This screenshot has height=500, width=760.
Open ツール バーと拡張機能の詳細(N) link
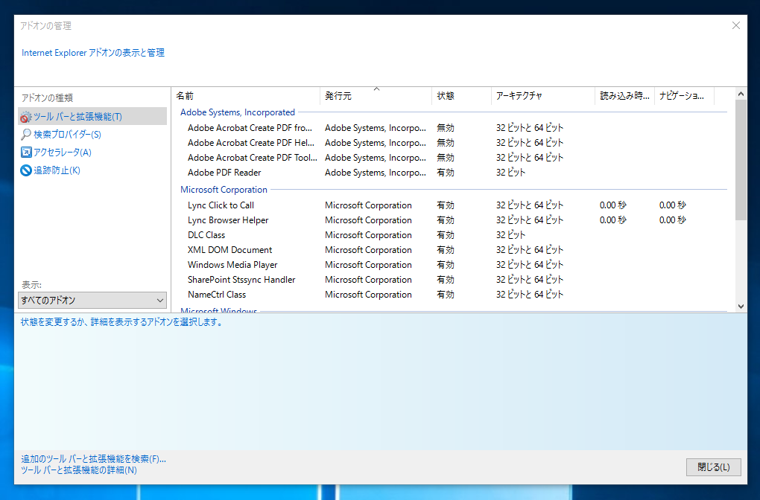79,470
